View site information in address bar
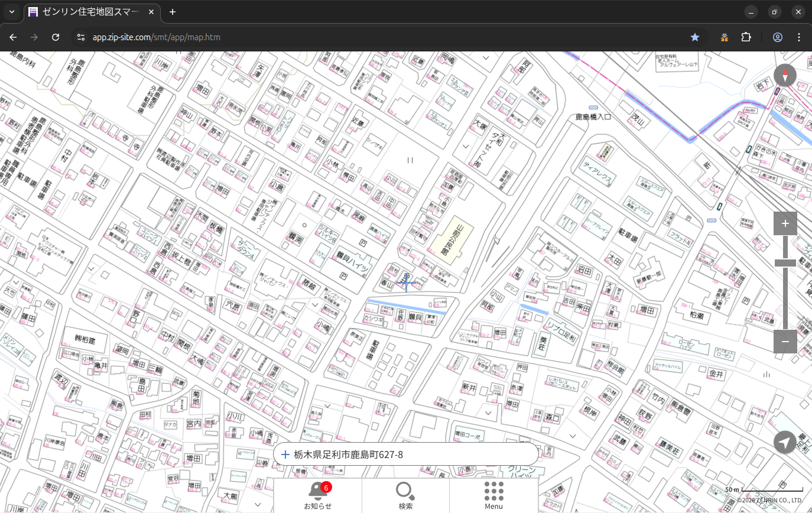The height and width of the screenshot is (513, 812). (81, 37)
